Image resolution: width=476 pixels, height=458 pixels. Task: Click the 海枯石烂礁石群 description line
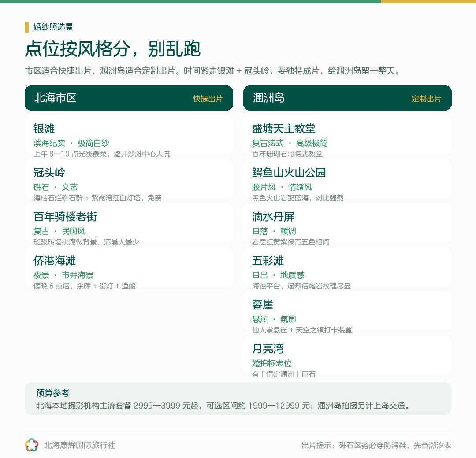97,198
